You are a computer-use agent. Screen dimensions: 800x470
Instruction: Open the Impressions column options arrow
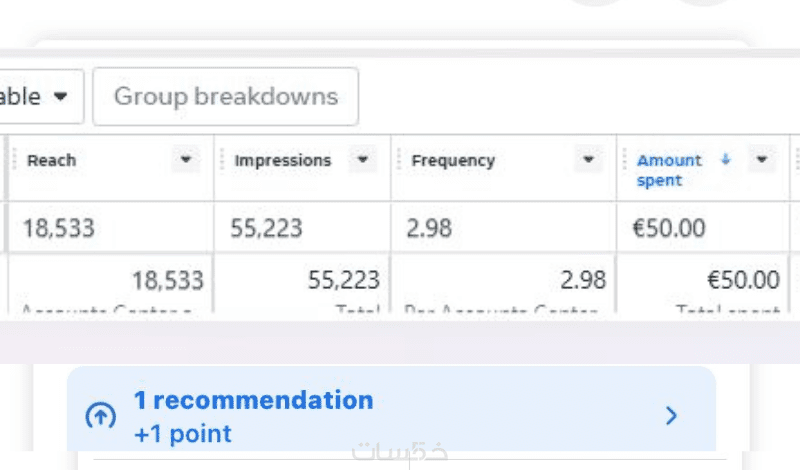coord(362,160)
